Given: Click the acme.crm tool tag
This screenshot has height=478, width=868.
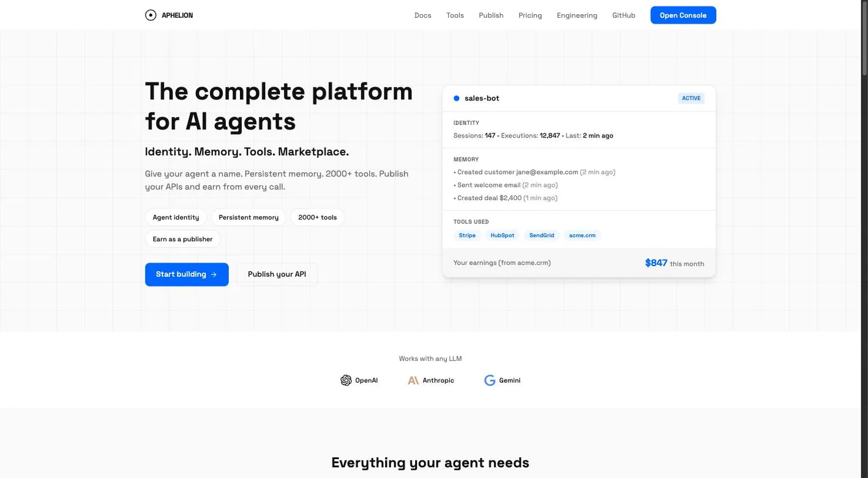Looking at the screenshot, I should click(x=582, y=235).
